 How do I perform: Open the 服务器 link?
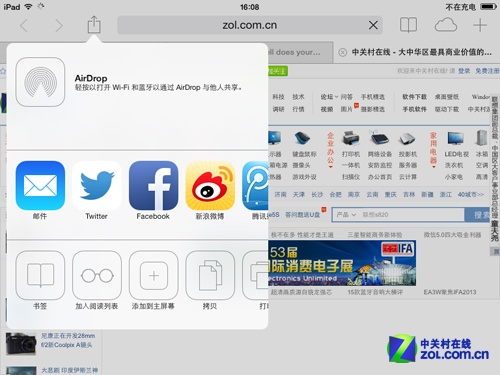tap(408, 165)
